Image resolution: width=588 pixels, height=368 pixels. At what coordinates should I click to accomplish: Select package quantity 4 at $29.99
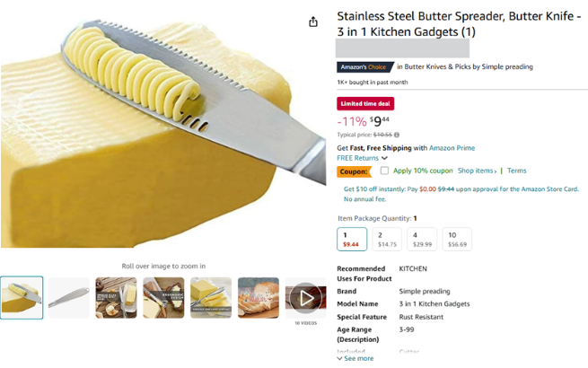422,239
